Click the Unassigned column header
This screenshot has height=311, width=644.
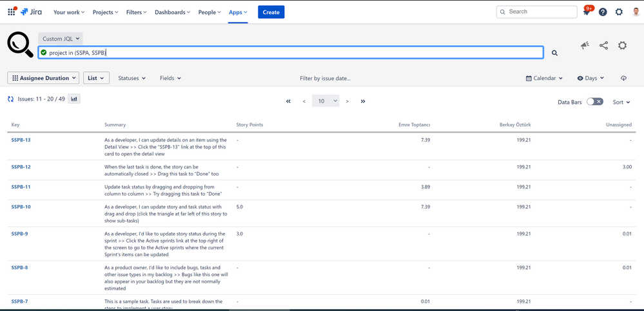pyautogui.click(x=619, y=125)
